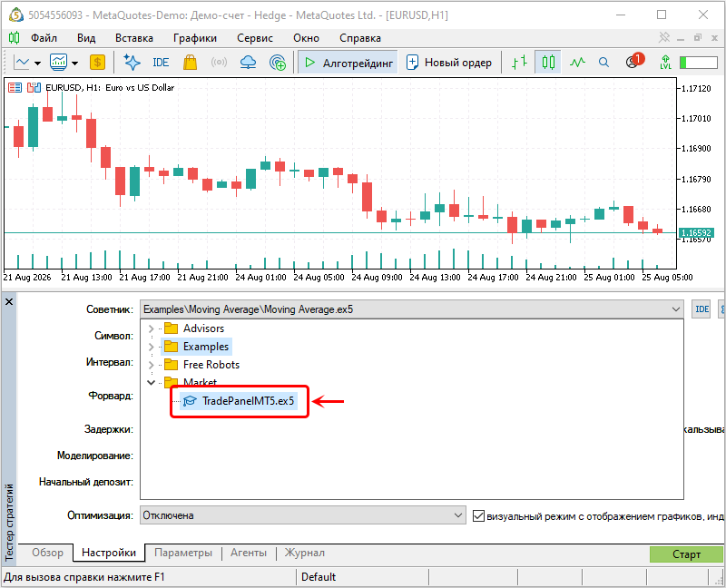Click the 1.16592 current price label
Image resolution: width=726 pixels, height=588 pixels.
point(696,233)
